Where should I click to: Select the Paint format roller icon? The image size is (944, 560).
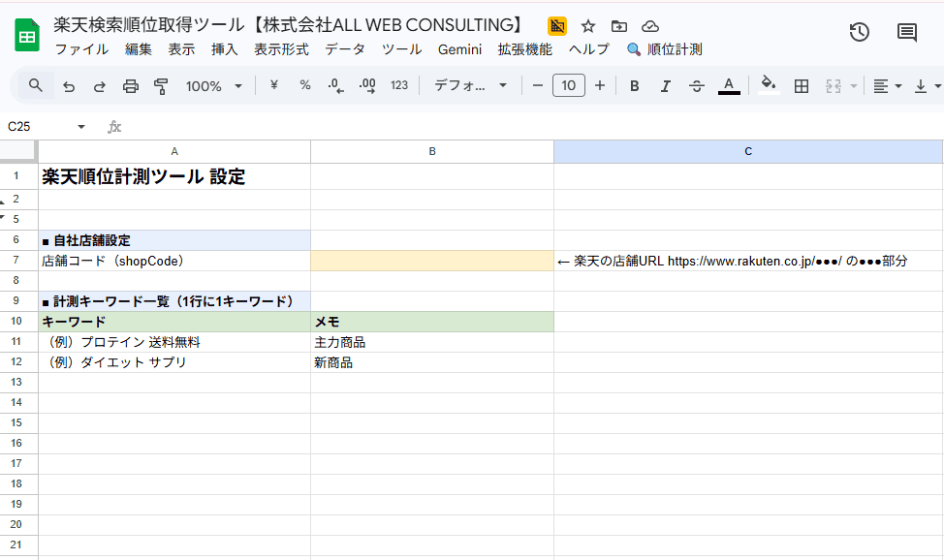[x=161, y=86]
